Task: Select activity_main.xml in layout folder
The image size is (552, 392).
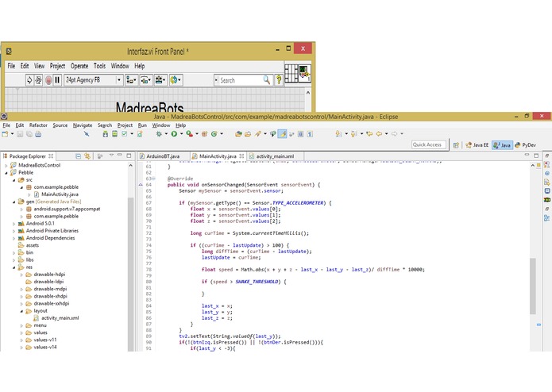Action: (x=60, y=318)
